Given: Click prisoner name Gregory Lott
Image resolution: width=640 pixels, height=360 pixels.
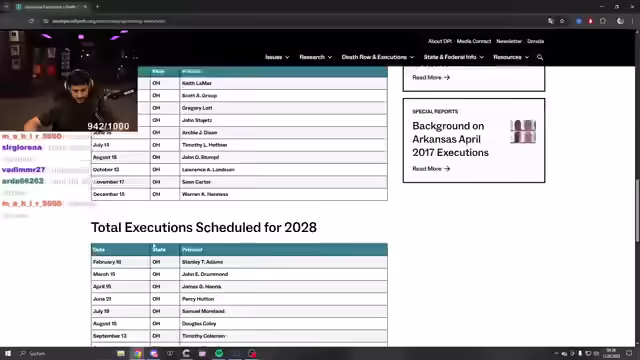Looking at the screenshot, I should tap(197, 108).
